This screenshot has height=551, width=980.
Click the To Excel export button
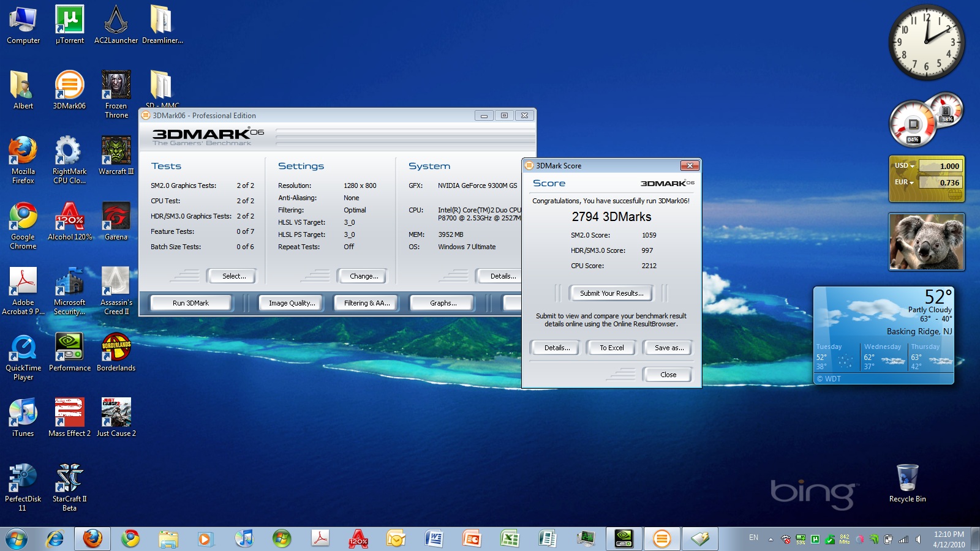[x=611, y=348]
